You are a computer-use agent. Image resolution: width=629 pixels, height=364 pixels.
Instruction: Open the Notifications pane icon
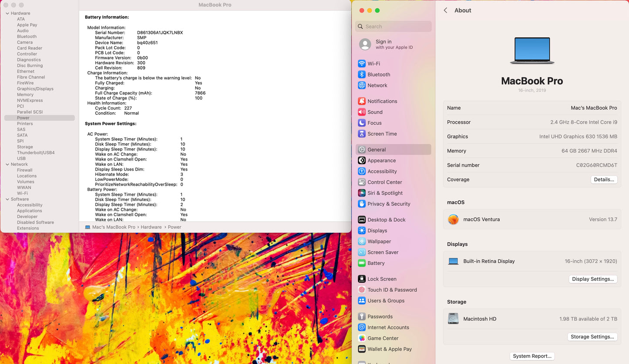pos(362,101)
